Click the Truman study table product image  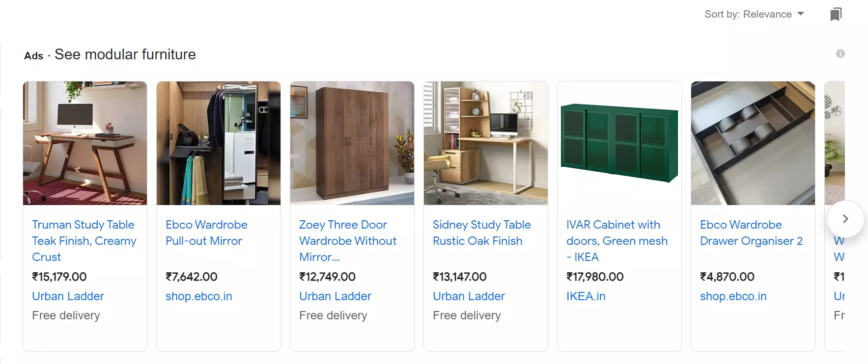[85, 143]
